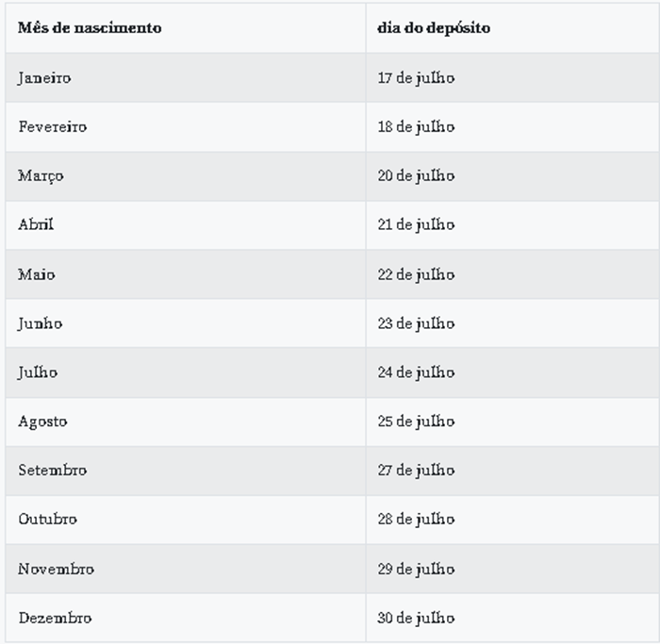Click the '28 de julho' deposit date

[416, 520]
